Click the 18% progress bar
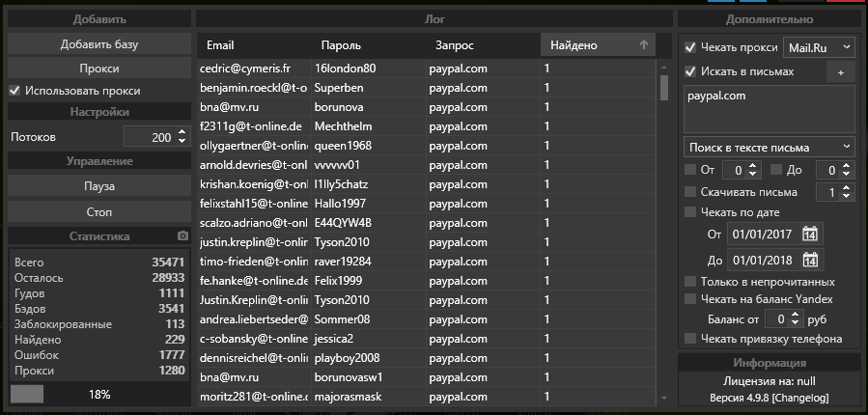 click(x=99, y=395)
